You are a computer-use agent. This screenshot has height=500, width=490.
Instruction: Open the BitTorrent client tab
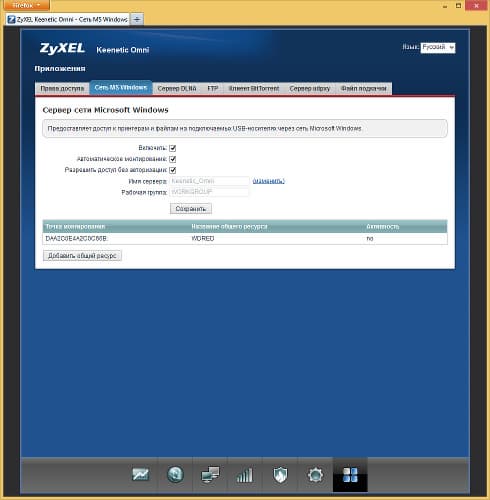(x=254, y=88)
